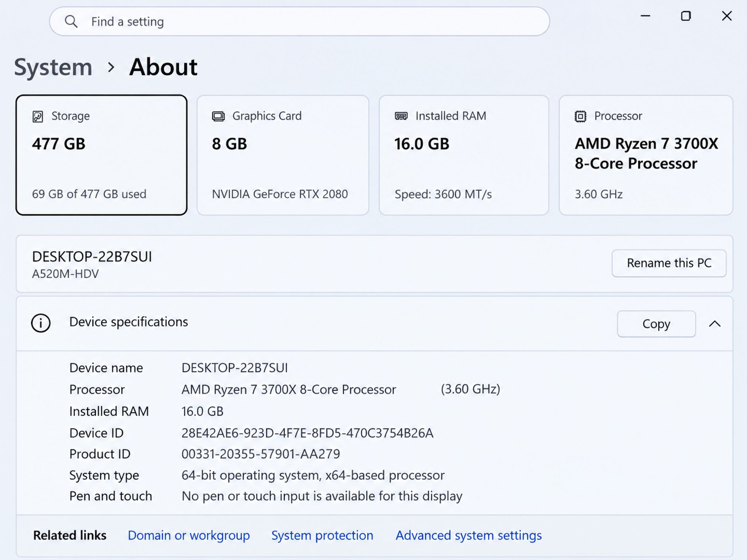Click the System type value text
This screenshot has width=747, height=560.
click(x=313, y=475)
